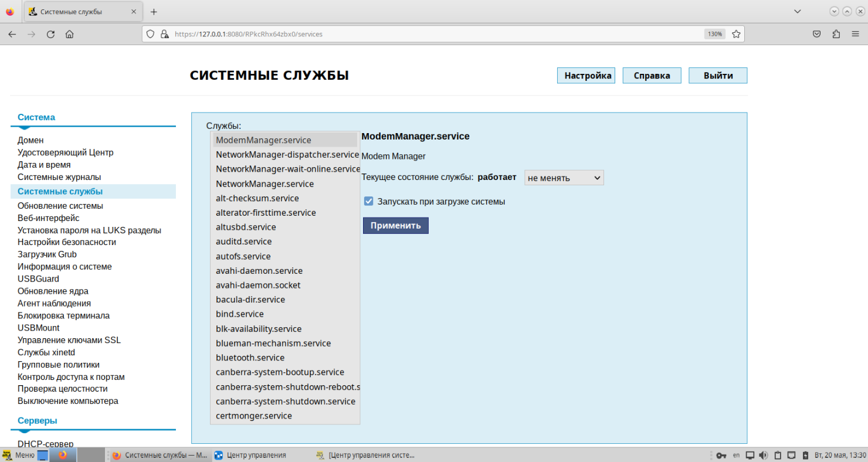Open the display monitor tray icon
The height and width of the screenshot is (462, 868).
pos(750,455)
